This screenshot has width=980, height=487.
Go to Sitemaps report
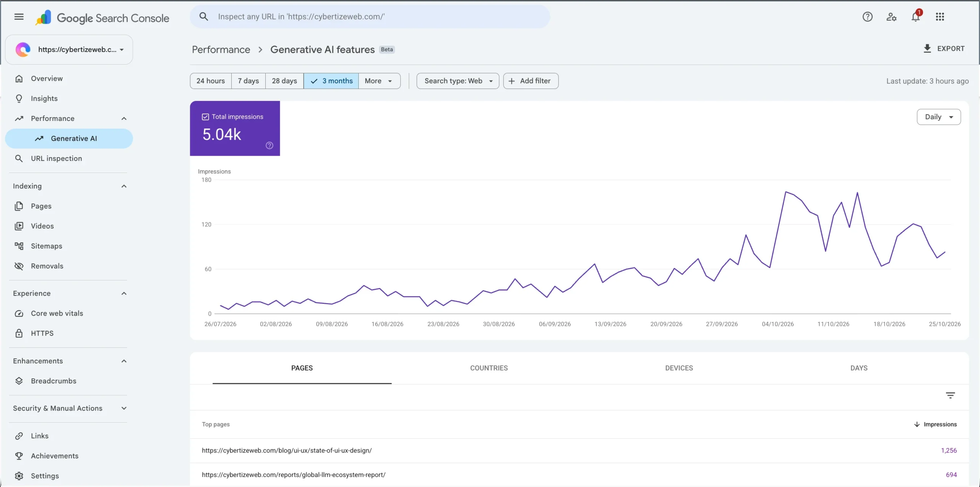pos(69,246)
